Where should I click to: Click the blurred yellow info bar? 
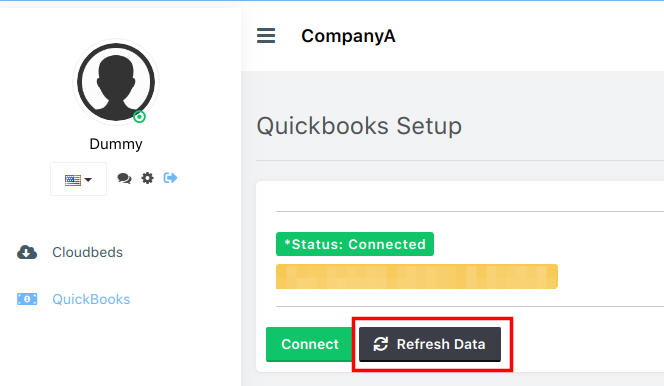click(417, 277)
